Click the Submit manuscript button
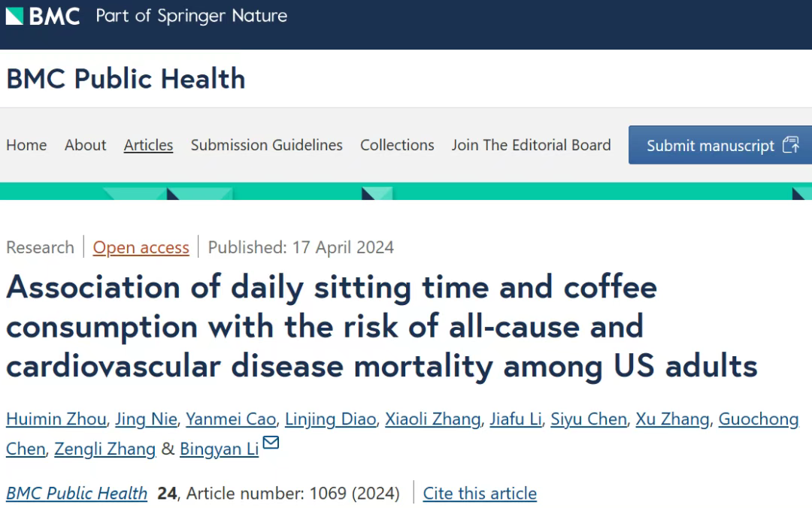 (x=720, y=145)
